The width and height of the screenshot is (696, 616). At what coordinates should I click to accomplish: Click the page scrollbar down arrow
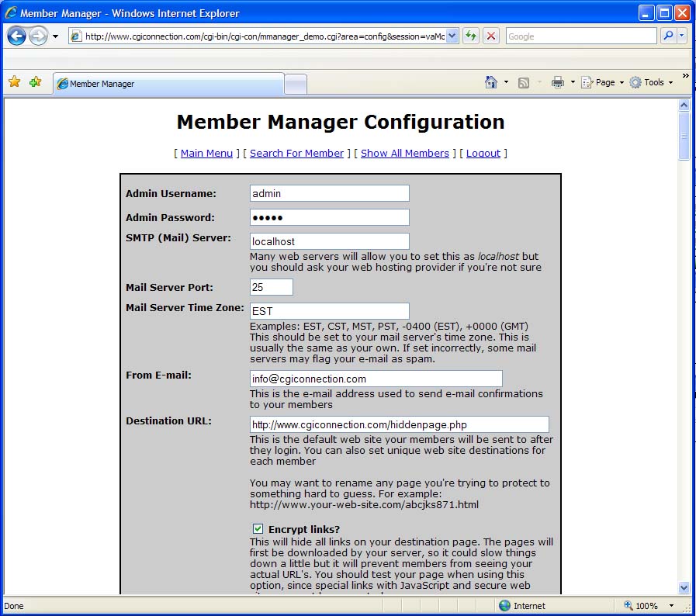[684, 588]
